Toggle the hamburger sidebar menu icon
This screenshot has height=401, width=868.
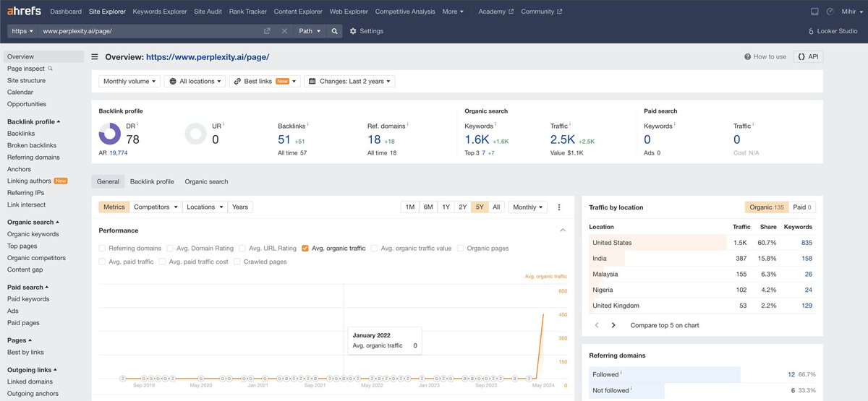95,56
